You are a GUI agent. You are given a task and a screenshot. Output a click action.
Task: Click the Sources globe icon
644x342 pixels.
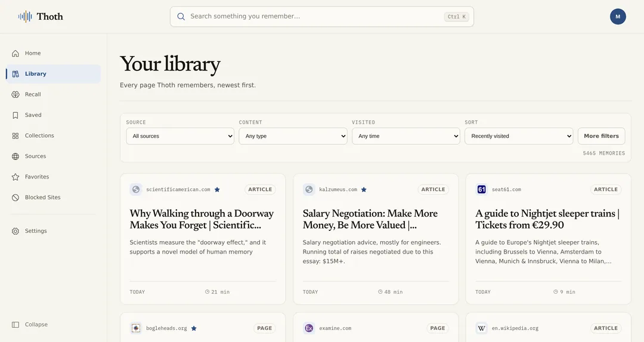click(16, 156)
